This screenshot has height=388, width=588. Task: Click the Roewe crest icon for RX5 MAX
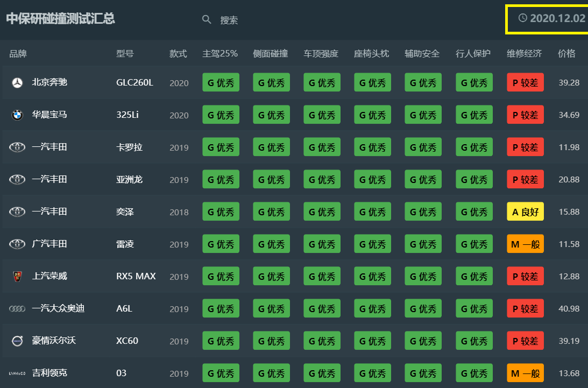point(17,276)
